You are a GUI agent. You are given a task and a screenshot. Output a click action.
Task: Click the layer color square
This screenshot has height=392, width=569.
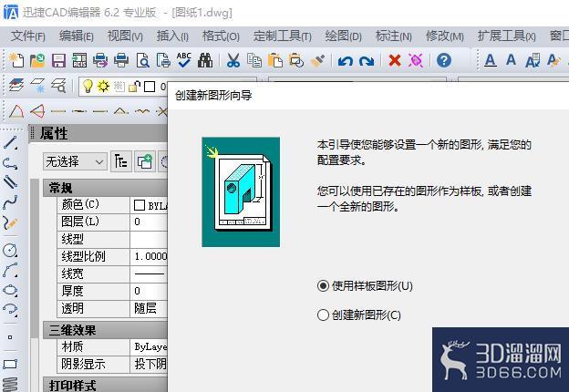pos(150,87)
